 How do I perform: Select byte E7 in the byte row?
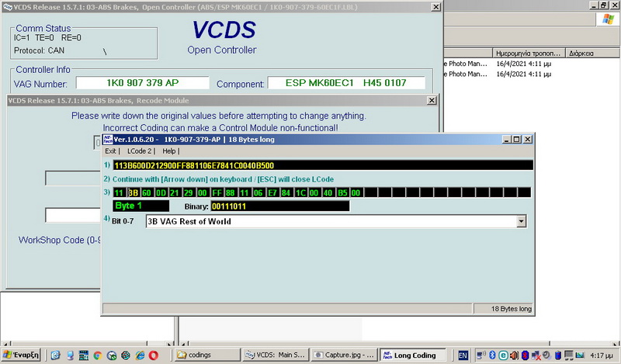click(272, 193)
